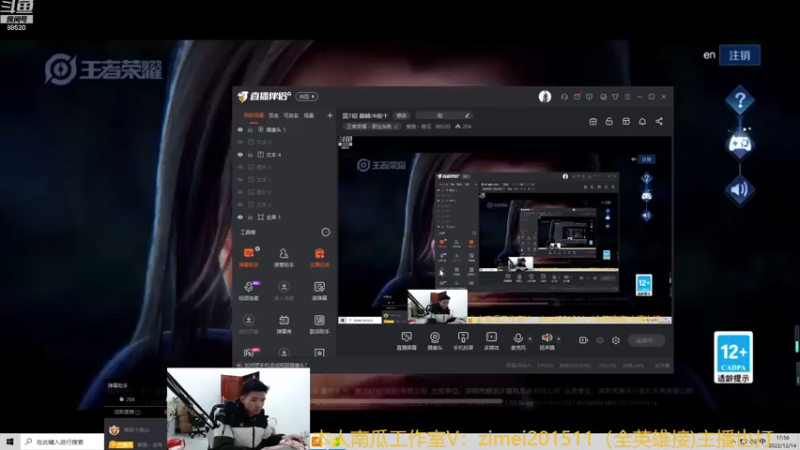Toggle lock on the 摄像头 1 source
This screenshot has width=800, height=450.
251,130
